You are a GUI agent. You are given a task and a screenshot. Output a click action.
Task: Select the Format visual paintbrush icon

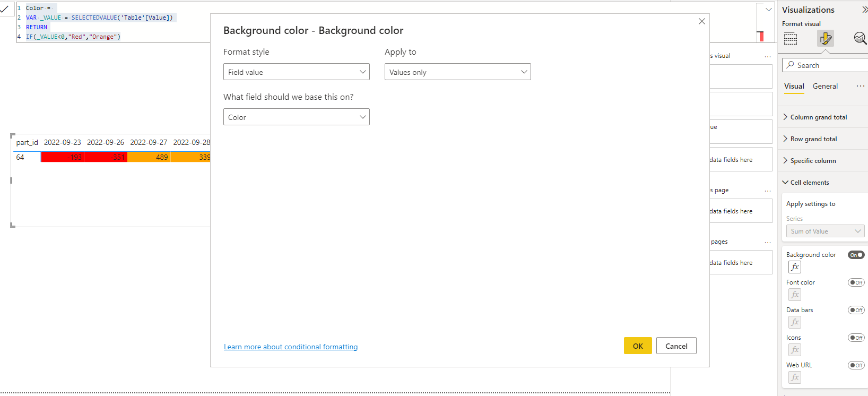click(x=826, y=38)
